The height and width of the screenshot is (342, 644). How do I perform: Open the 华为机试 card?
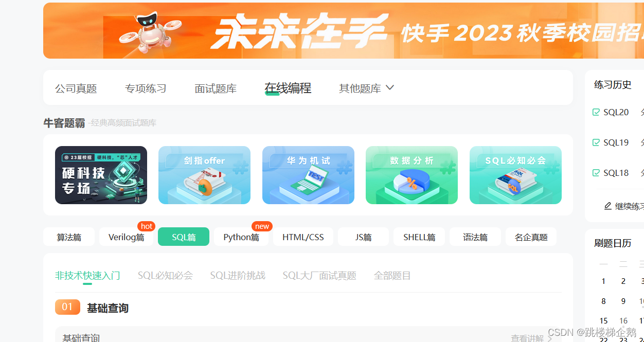(x=308, y=175)
